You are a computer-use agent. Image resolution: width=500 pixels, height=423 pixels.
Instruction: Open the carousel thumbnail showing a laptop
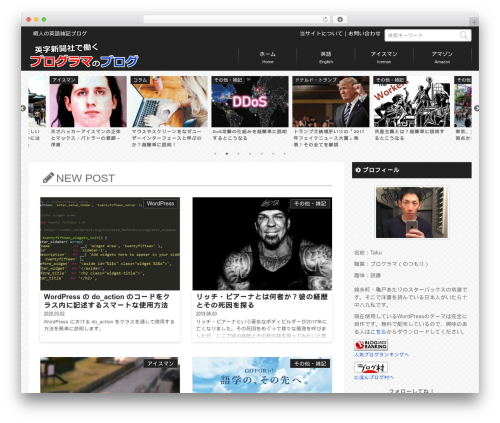pos(169,102)
